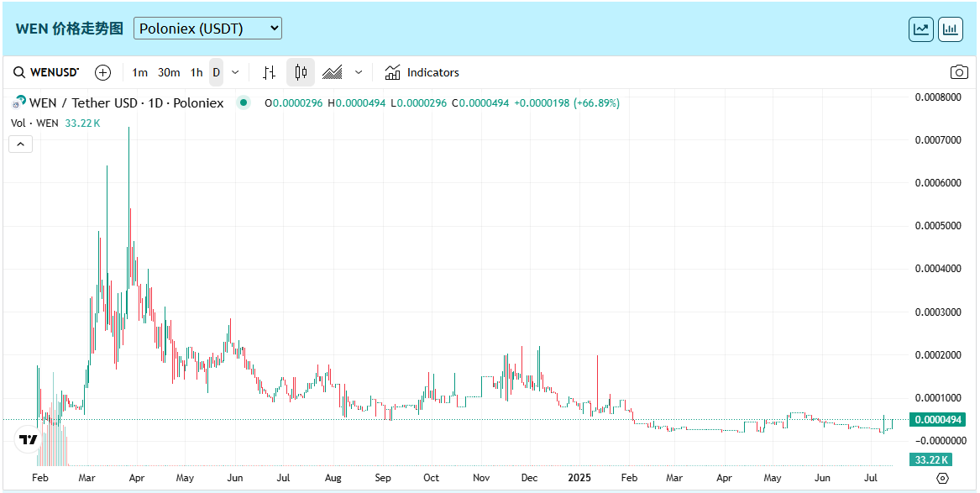The height and width of the screenshot is (493, 980).
Task: Click the +66.89% change value in legend
Action: click(597, 103)
